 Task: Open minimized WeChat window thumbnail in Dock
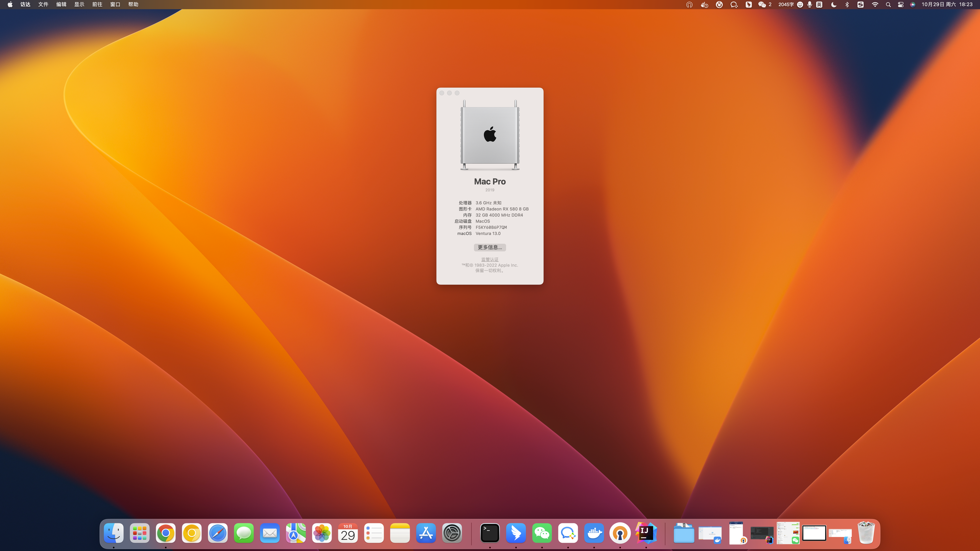pos(788,533)
